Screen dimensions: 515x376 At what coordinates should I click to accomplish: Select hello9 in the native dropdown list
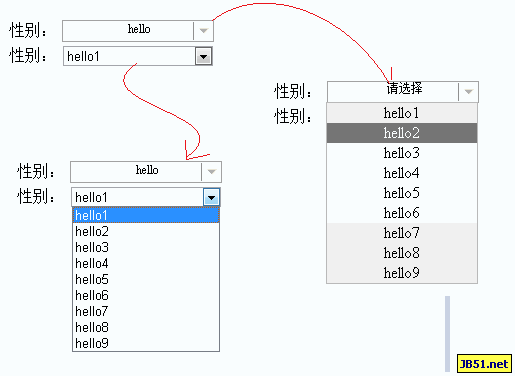[x=146, y=343]
